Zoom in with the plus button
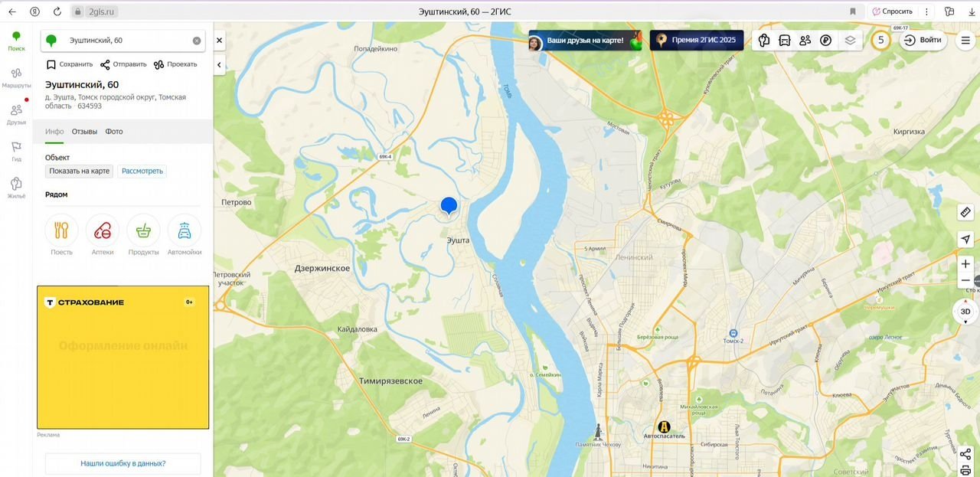The image size is (980, 477). (x=965, y=264)
